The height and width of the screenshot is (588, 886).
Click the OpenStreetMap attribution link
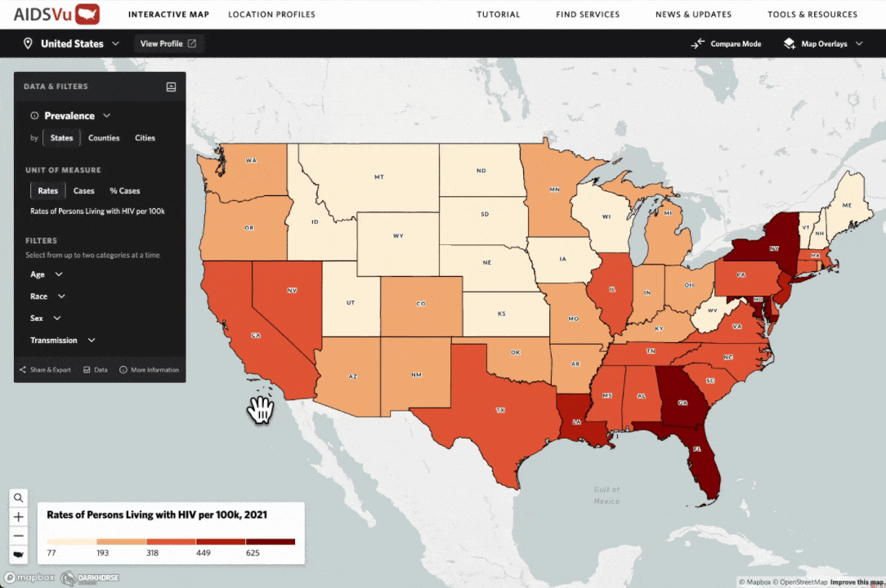tap(802, 581)
